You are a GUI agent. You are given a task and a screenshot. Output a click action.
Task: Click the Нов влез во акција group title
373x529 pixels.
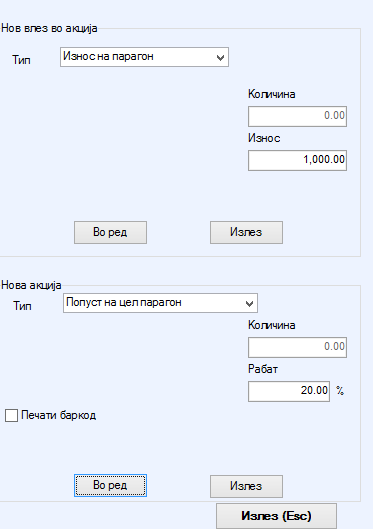pyautogui.click(x=49, y=28)
